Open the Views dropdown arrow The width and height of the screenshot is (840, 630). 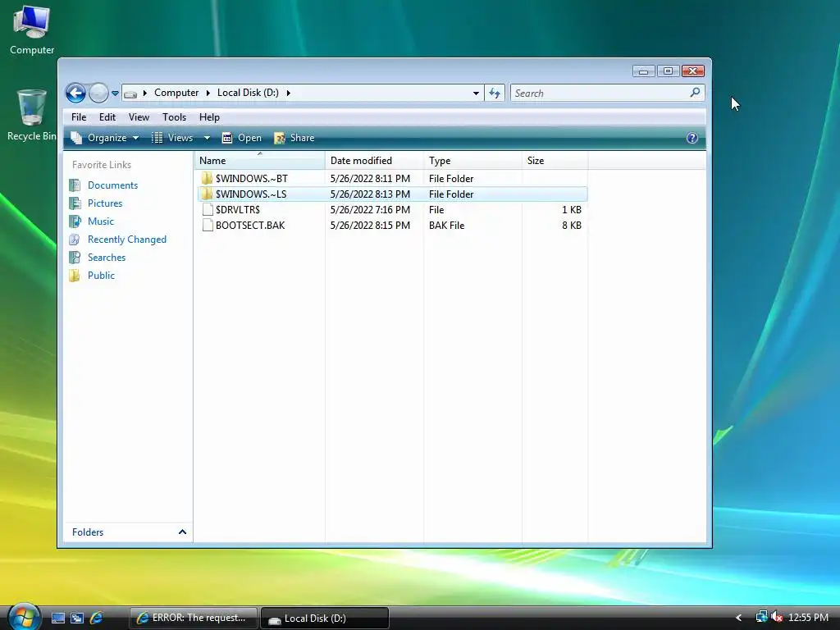tap(207, 138)
